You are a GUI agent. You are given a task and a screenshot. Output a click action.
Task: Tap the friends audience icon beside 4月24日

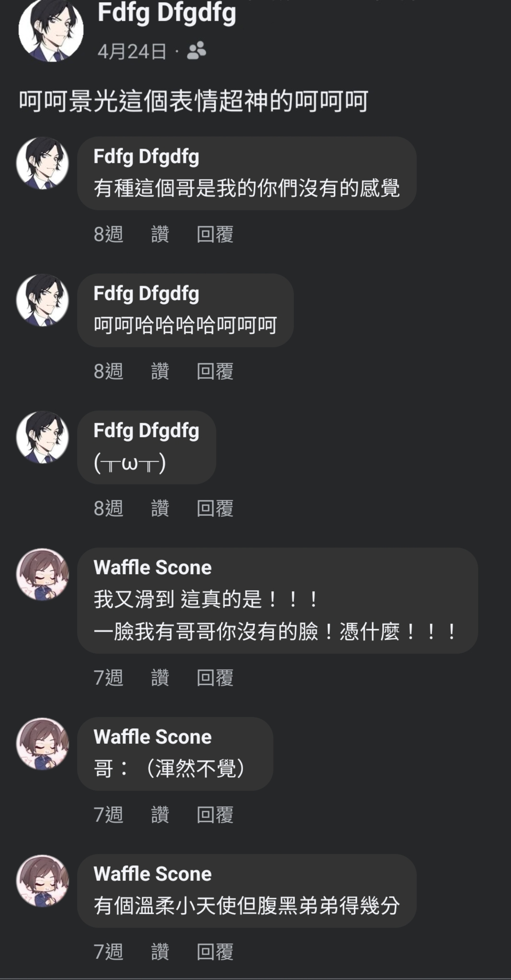196,51
